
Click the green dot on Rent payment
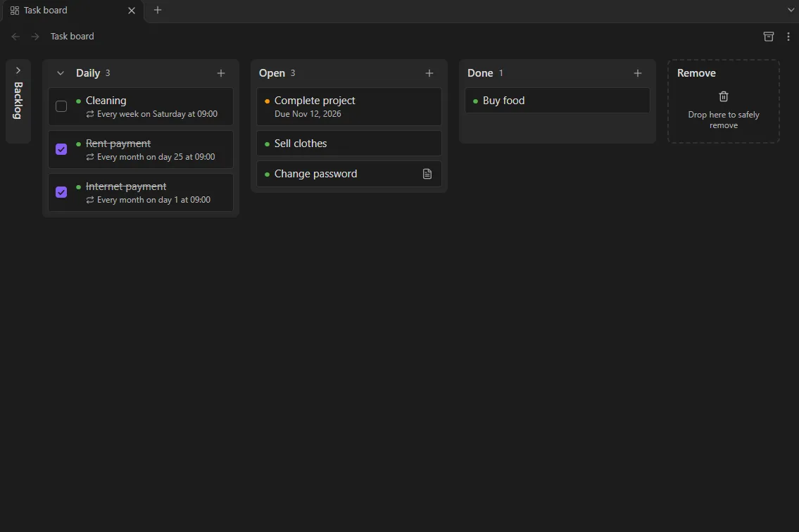pos(78,144)
